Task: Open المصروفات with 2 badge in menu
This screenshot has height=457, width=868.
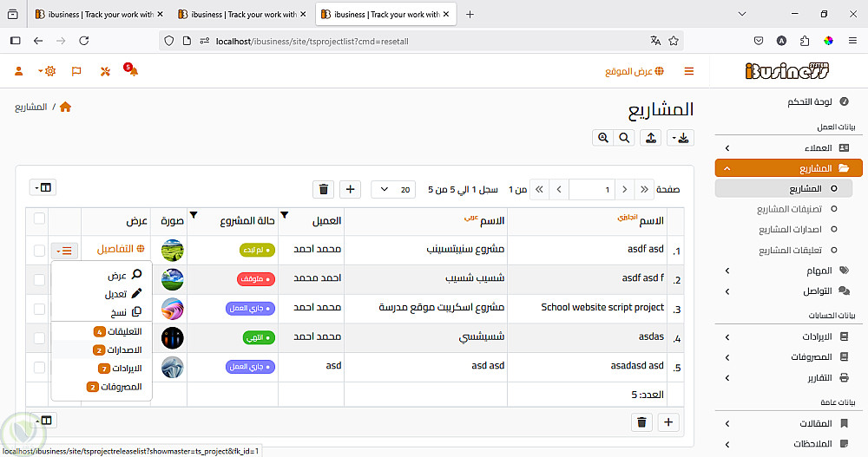Action: point(102,387)
